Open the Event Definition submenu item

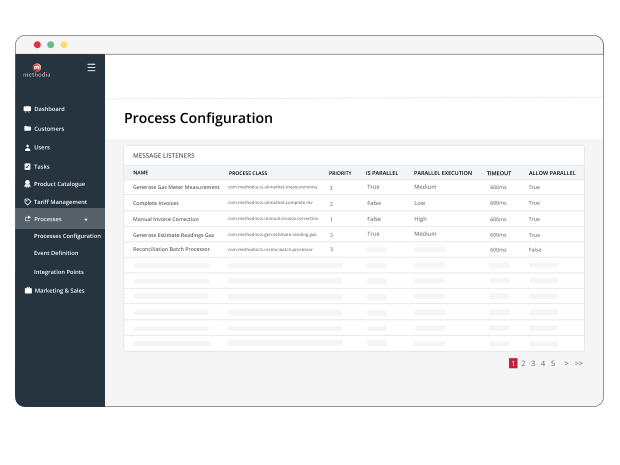click(56, 253)
